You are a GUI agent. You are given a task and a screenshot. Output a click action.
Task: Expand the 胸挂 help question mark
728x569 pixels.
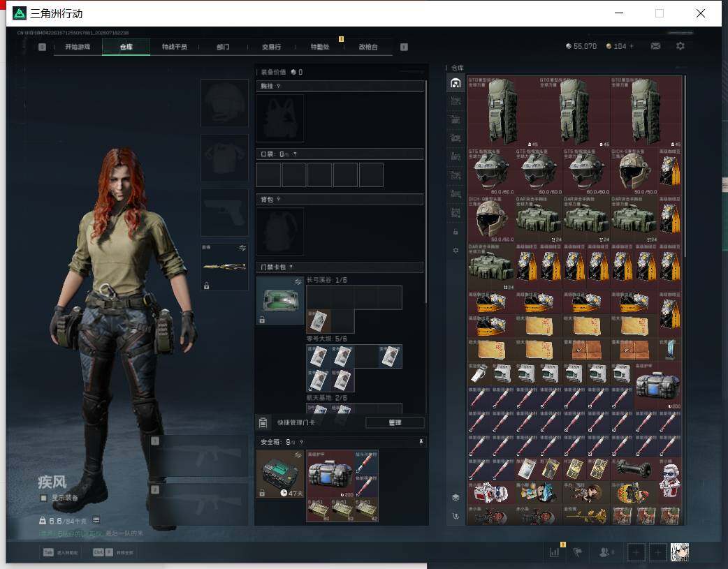(278, 87)
